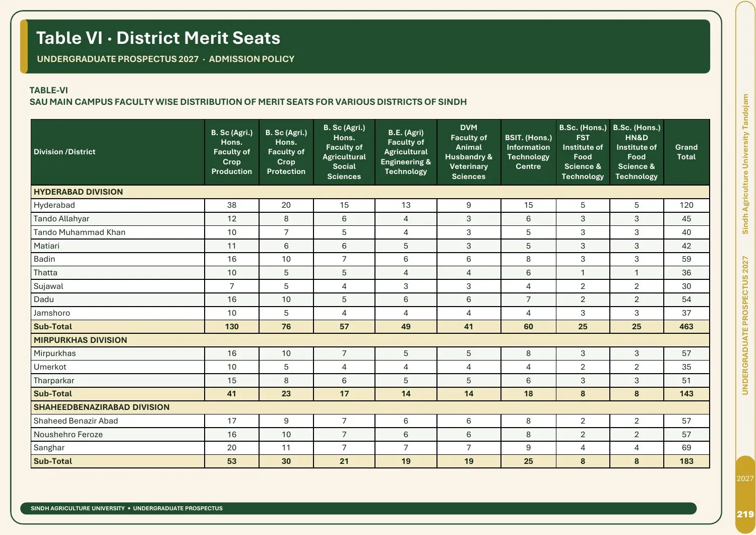Image resolution: width=756 pixels, height=535 pixels.
Task: Click the "Thatta" district name
Action: 45,273
